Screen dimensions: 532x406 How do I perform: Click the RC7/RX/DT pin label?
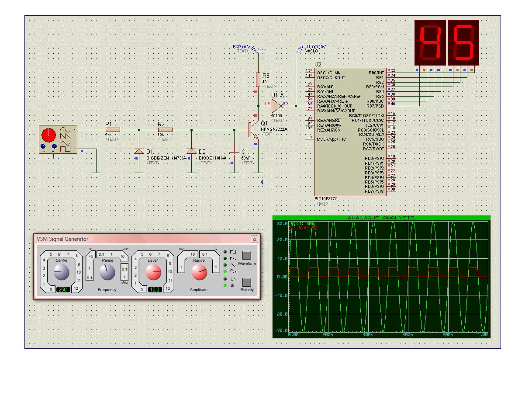pos(373,149)
